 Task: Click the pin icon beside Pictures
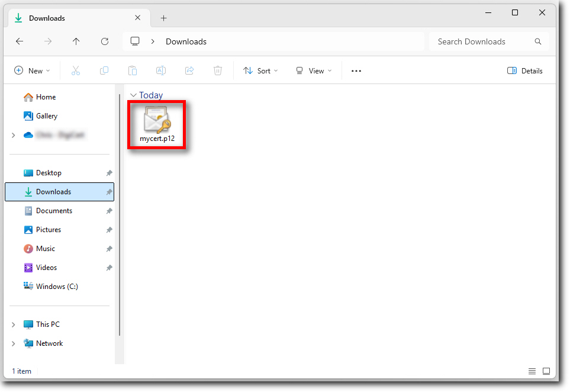click(x=109, y=230)
